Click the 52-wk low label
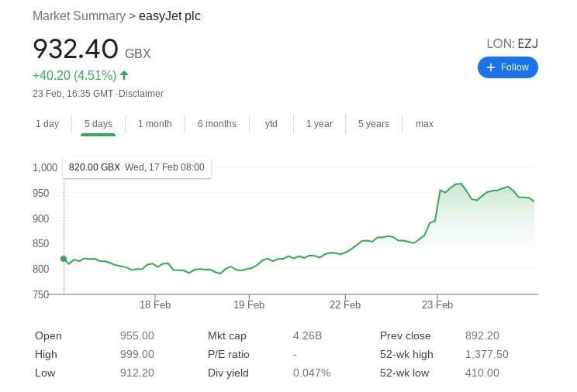The width and height of the screenshot is (577, 392). click(404, 373)
